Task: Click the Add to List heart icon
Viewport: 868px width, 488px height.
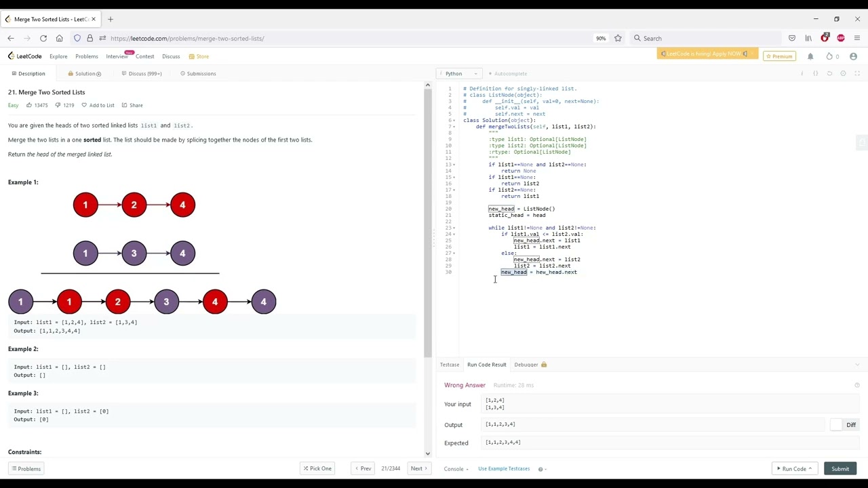Action: pos(84,105)
